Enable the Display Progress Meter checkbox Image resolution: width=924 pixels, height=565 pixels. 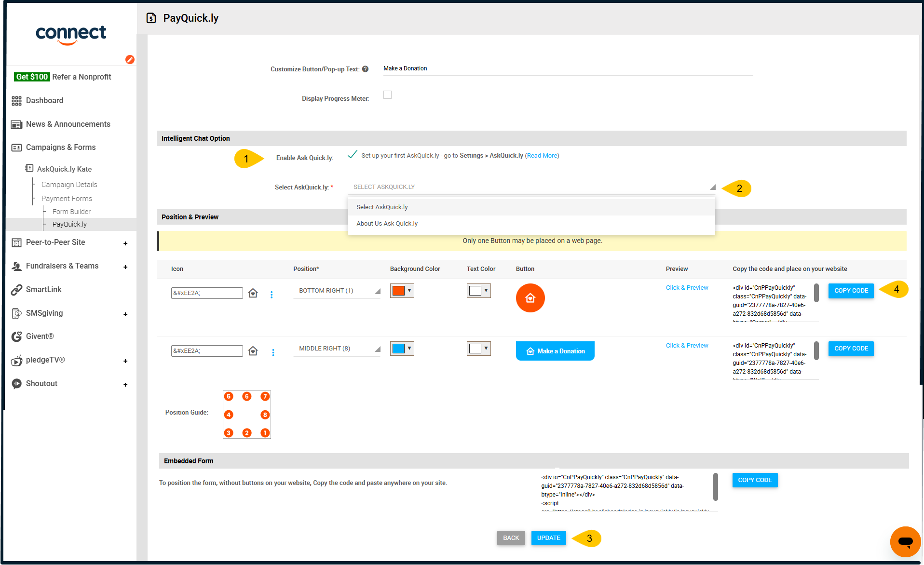click(387, 94)
